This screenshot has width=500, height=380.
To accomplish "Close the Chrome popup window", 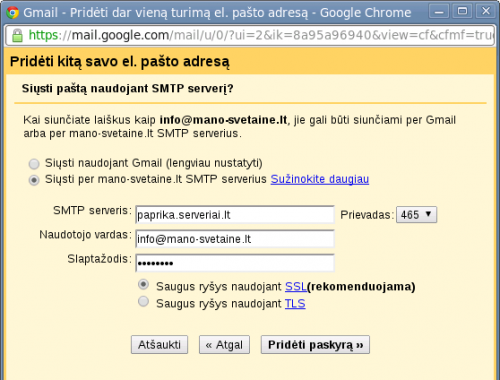I will tap(486, 12).
